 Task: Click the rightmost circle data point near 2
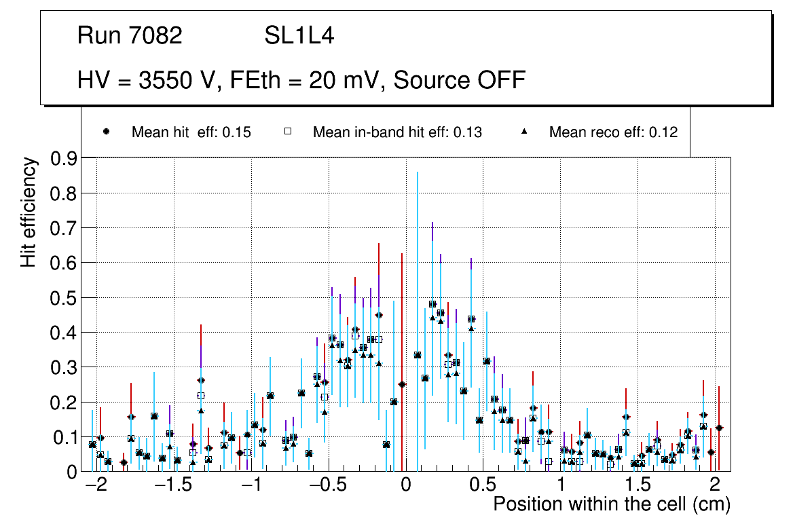tap(719, 428)
